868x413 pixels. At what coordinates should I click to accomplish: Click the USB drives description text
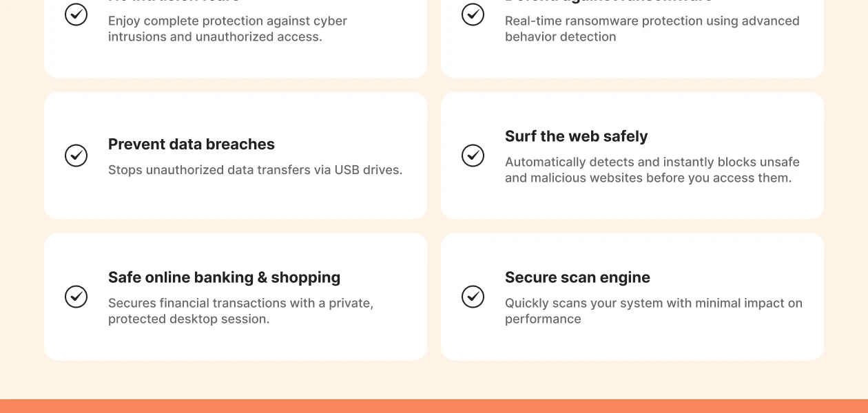point(255,169)
